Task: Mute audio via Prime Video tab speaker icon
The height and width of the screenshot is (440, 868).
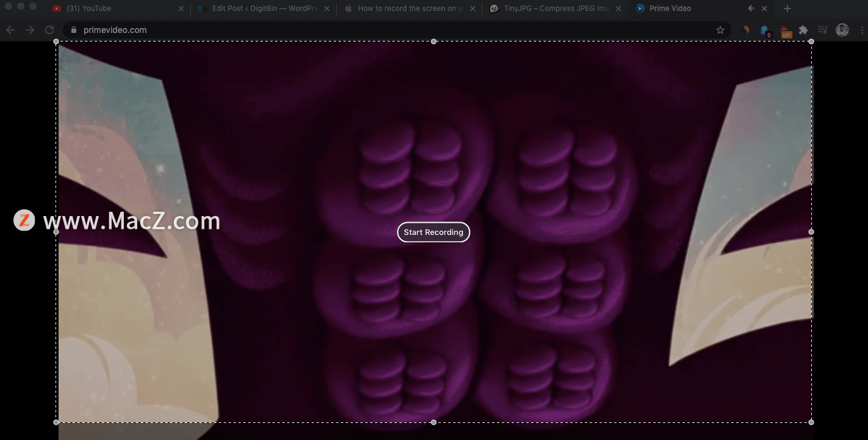Action: 751,9
